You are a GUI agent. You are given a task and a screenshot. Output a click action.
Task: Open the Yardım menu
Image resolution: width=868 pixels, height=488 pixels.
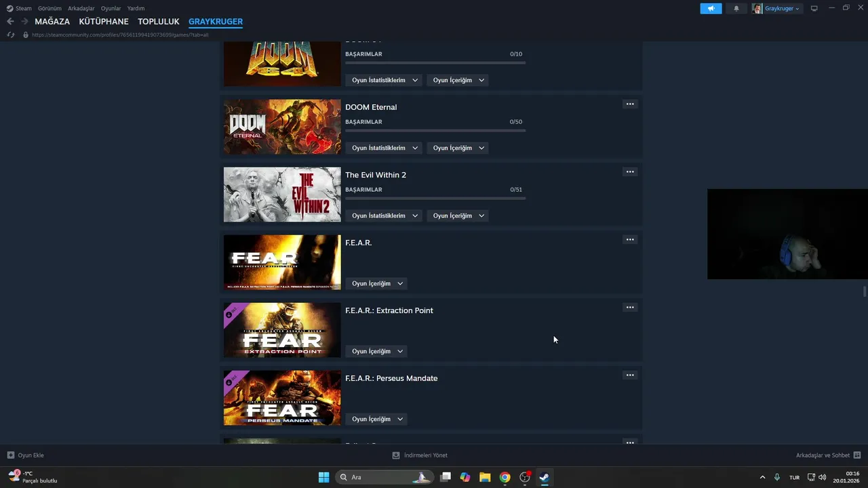(136, 8)
